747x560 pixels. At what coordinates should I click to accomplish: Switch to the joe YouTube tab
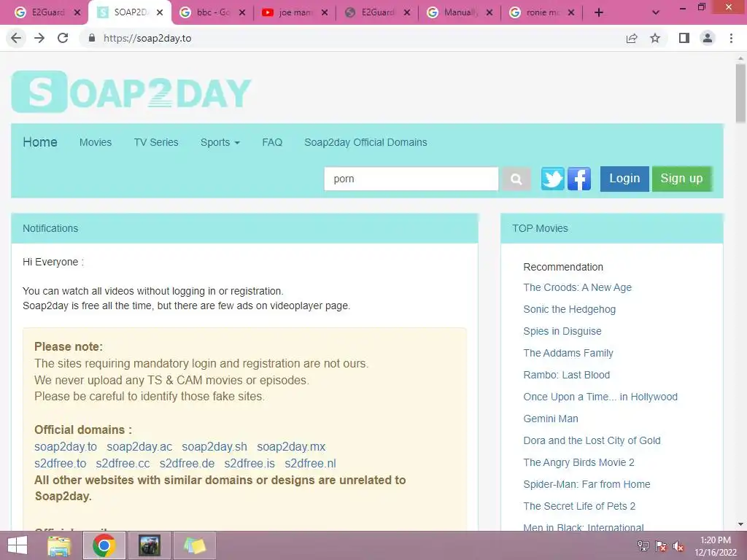click(295, 13)
